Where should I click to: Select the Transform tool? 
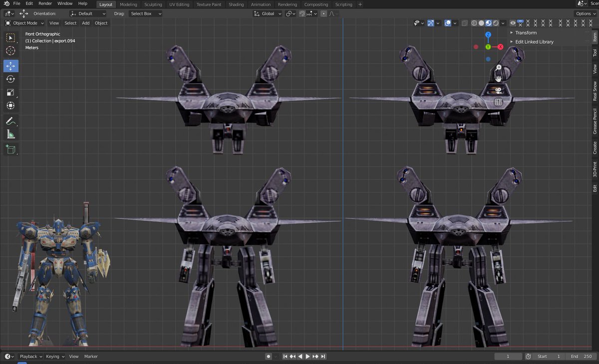(x=10, y=105)
